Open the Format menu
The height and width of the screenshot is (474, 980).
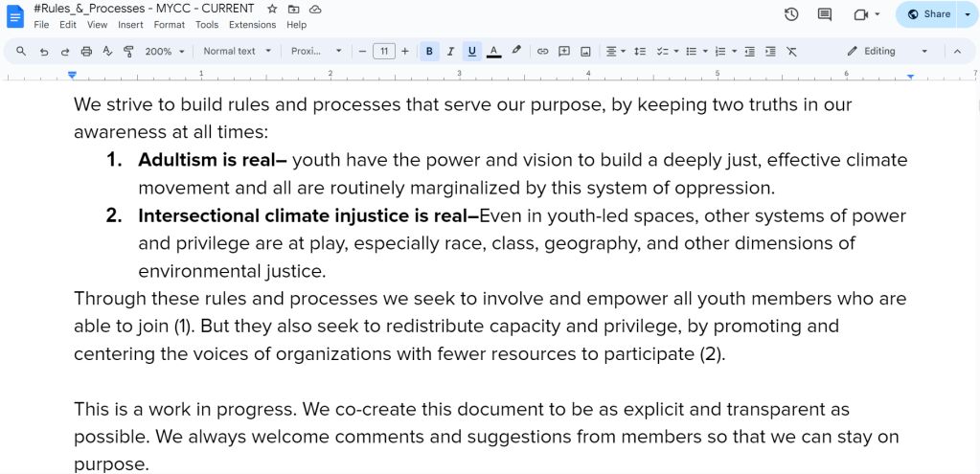170,25
